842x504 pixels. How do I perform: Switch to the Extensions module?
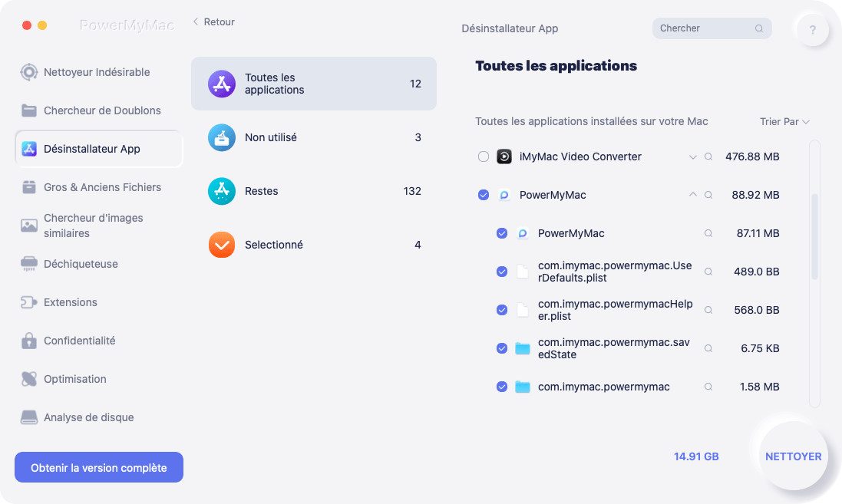pos(99,302)
